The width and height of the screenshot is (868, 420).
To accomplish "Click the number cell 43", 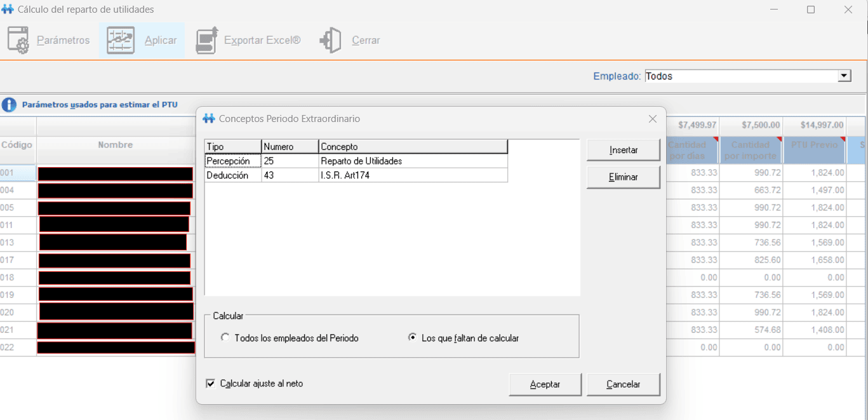I will [x=290, y=175].
